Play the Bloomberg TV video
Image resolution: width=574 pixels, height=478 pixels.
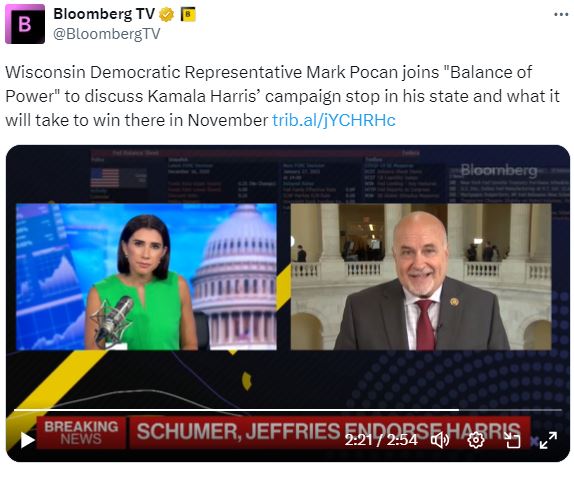(x=27, y=440)
